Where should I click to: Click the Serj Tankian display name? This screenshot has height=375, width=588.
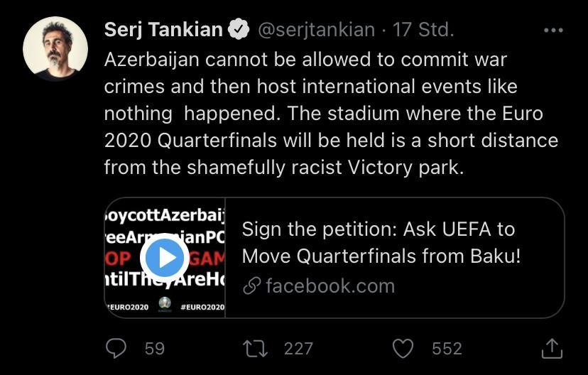163,30
